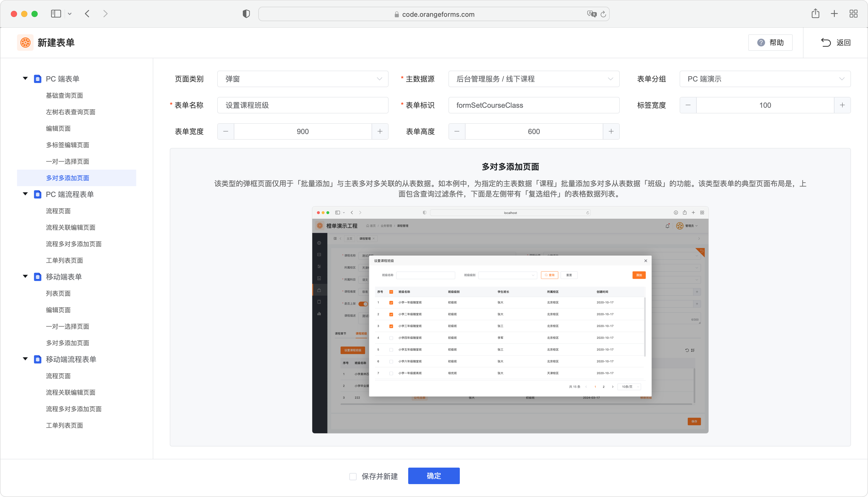Select 基础查询页面 template
The width and height of the screenshot is (868, 497).
(65, 96)
